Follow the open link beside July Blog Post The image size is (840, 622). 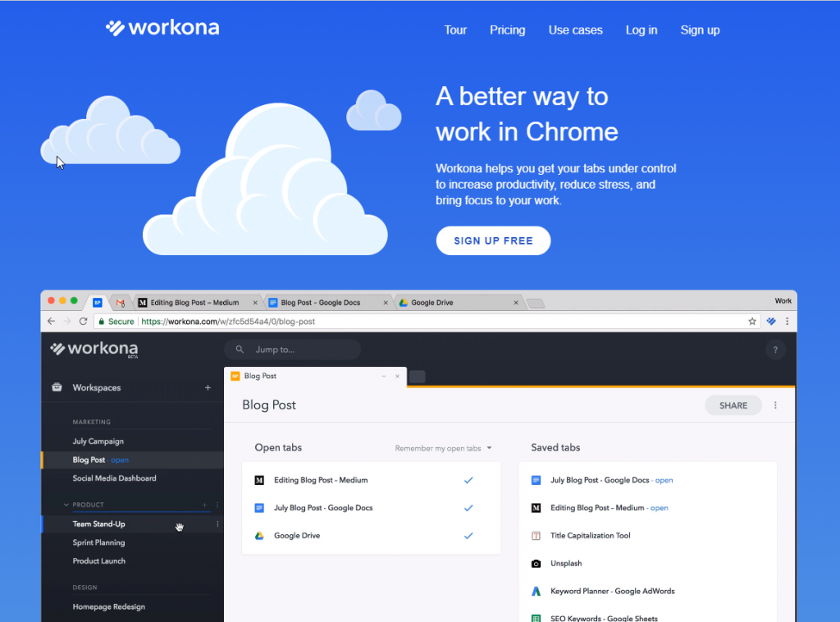tap(664, 480)
